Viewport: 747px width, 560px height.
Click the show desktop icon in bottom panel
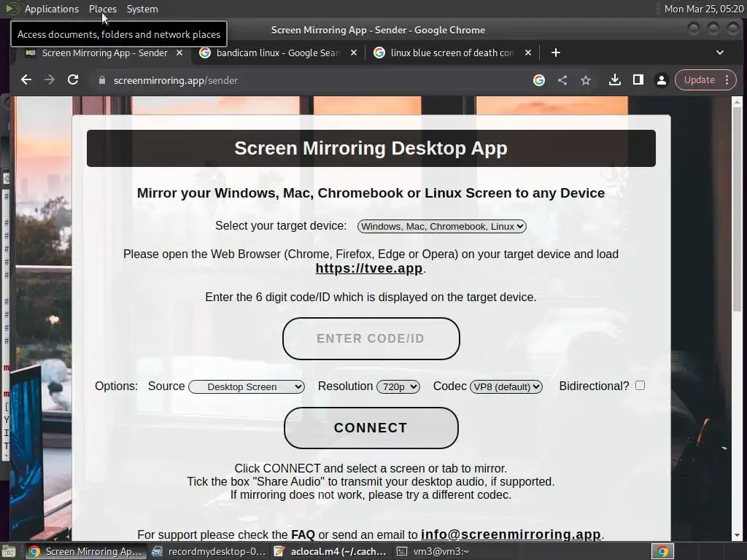click(x=8, y=551)
